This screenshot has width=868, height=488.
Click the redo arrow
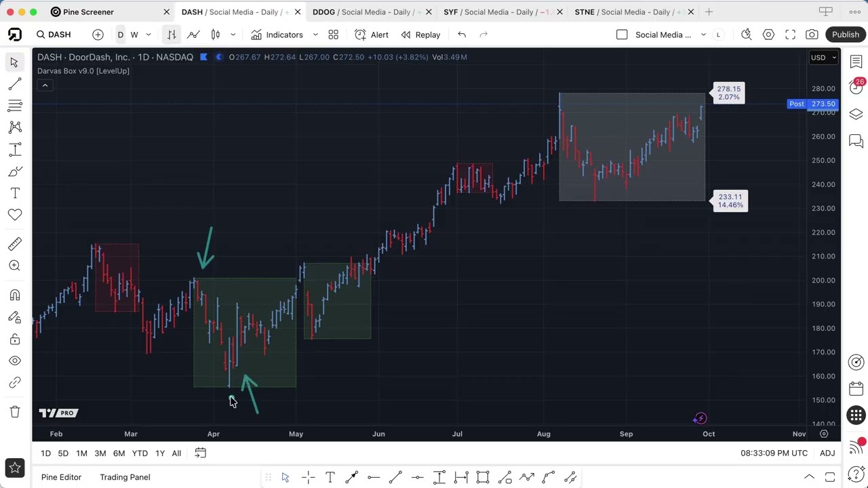click(484, 35)
